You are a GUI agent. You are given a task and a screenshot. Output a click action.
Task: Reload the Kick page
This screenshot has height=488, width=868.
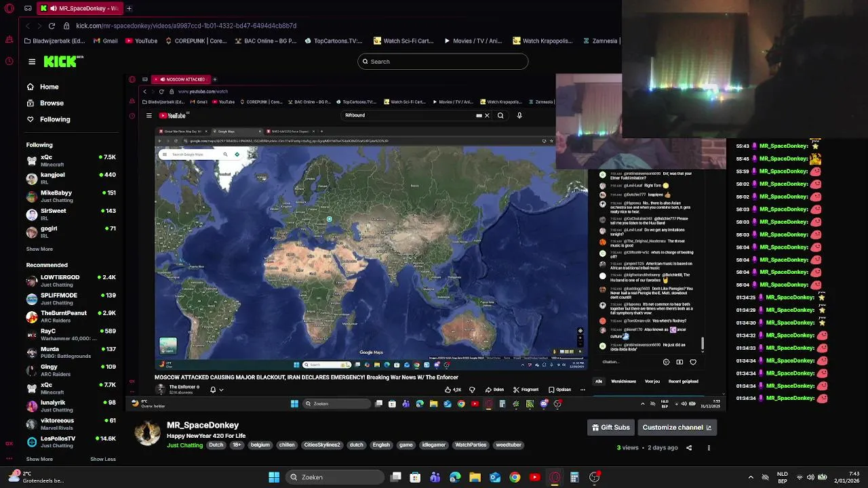pyautogui.click(x=52, y=26)
